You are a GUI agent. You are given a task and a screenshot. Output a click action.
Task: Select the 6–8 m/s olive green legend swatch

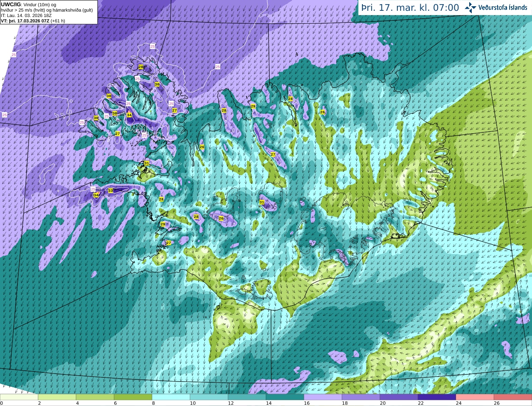(x=133, y=397)
